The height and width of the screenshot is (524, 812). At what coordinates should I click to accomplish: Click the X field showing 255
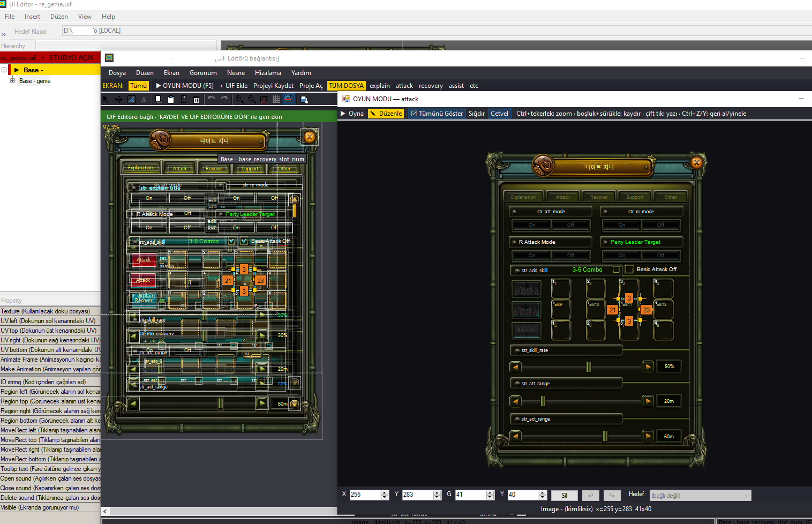(x=365, y=495)
